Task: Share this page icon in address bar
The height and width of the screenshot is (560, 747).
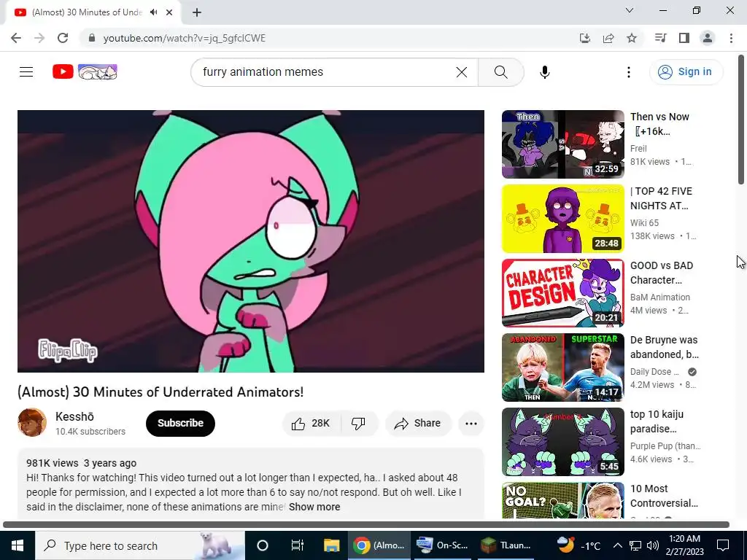Action: 608,38
